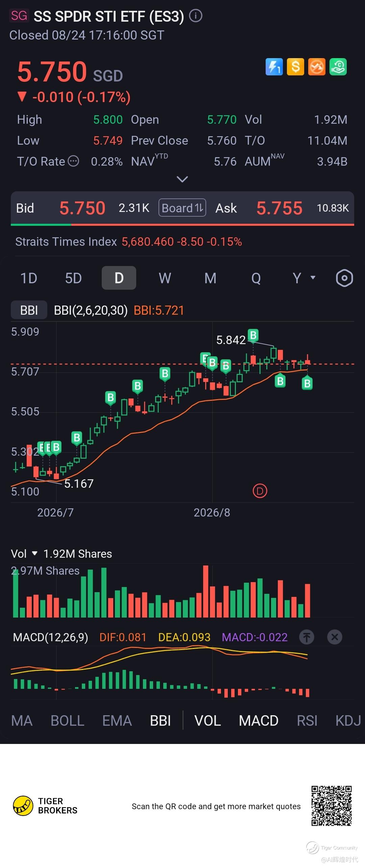Tap the orange chart trend icon
The image size is (365, 868).
click(x=317, y=67)
